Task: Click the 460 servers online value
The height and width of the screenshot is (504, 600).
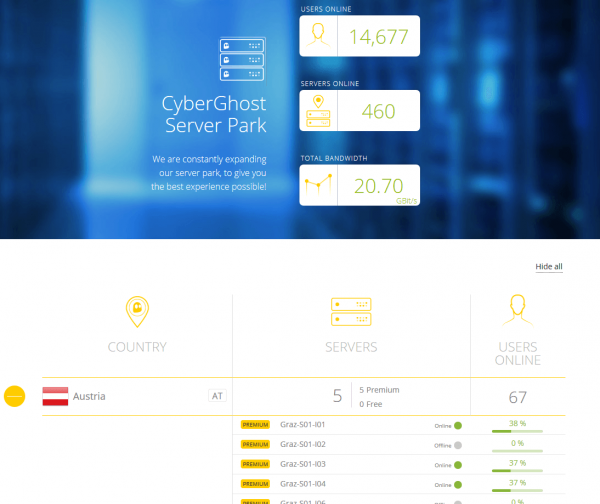Action: click(378, 111)
